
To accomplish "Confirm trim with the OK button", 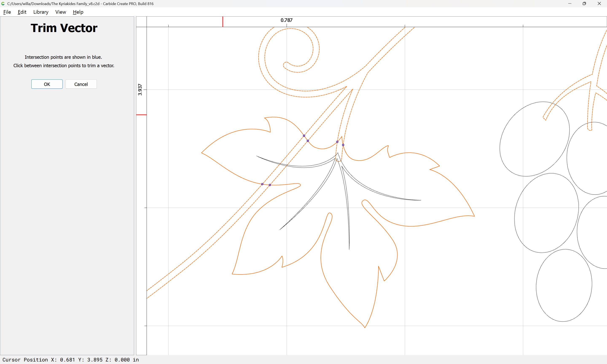I will point(47,84).
